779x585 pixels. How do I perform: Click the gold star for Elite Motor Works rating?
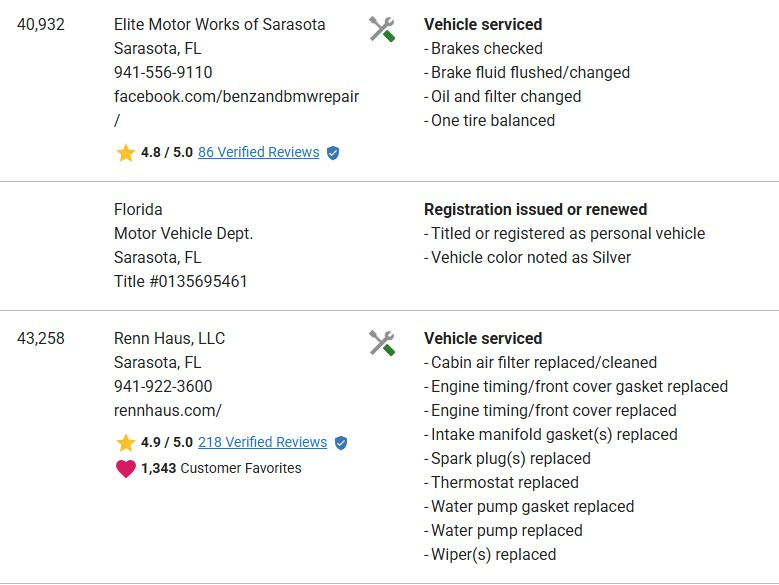[125, 153]
